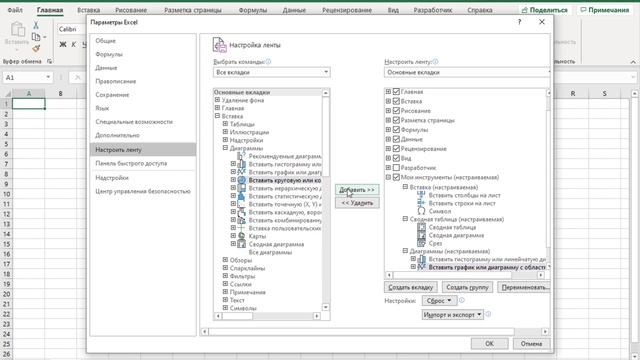Open the 'Выбрать команды' dropdown
The height and width of the screenshot is (360, 640).
click(271, 72)
